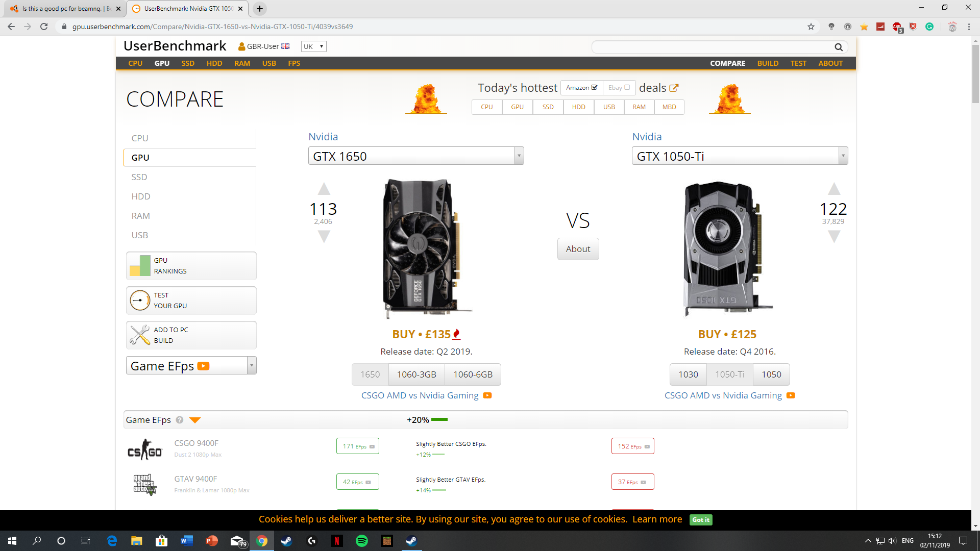Screen dimensions: 980x551
Task: Switch to the Beamng forum browser tab
Action: click(66, 9)
